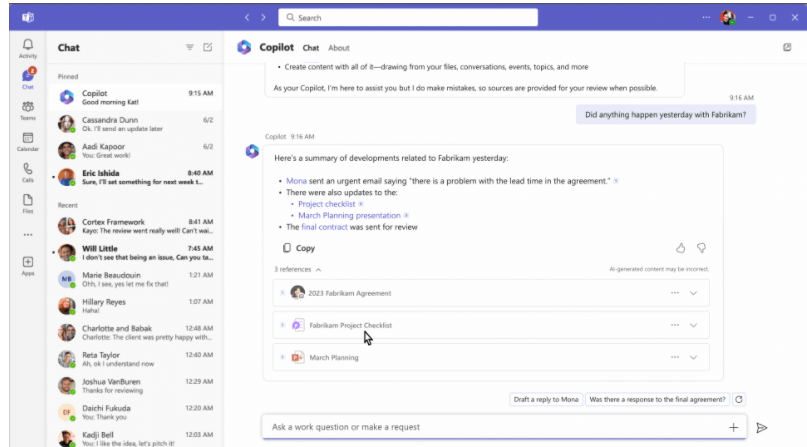Viewport: 807px width, 447px height.
Task: Open the Activity feed in sidebar
Action: 27,48
